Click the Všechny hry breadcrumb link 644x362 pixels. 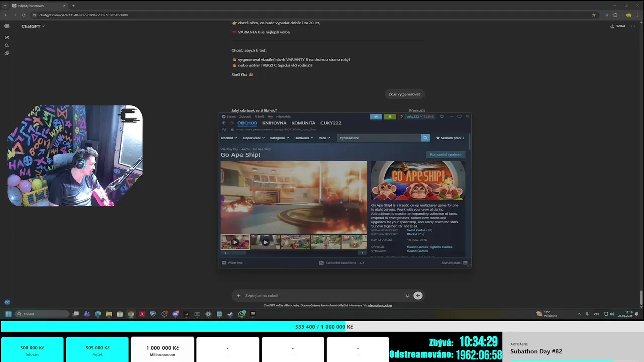(x=229, y=149)
